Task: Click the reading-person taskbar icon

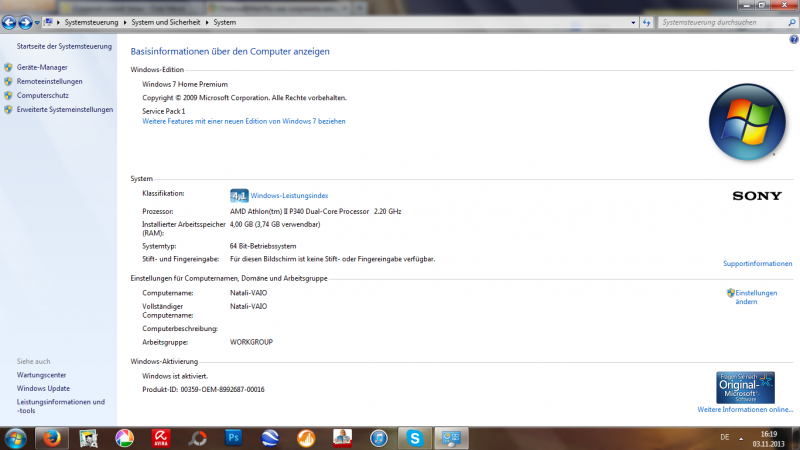Action: pos(342,438)
